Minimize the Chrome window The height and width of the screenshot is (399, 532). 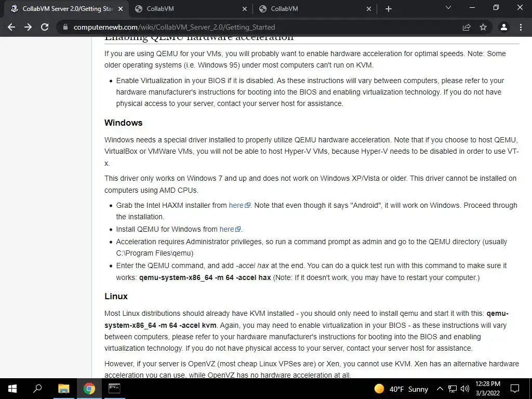472,7
